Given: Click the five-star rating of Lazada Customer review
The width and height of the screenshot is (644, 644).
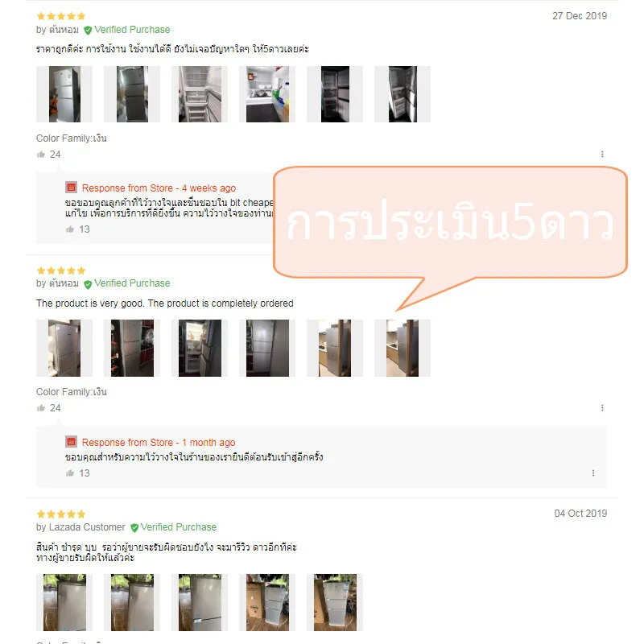Looking at the screenshot, I should [x=61, y=514].
